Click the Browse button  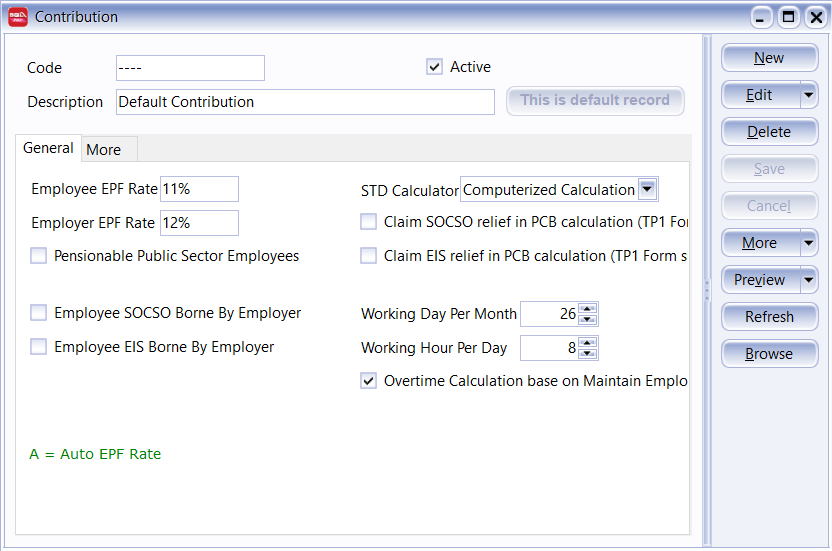tap(769, 354)
